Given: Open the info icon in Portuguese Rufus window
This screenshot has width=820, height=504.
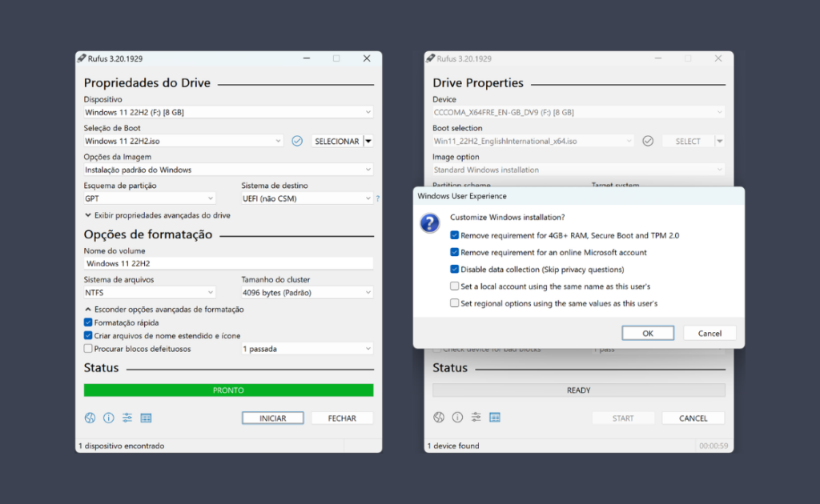Looking at the screenshot, I should point(109,418).
